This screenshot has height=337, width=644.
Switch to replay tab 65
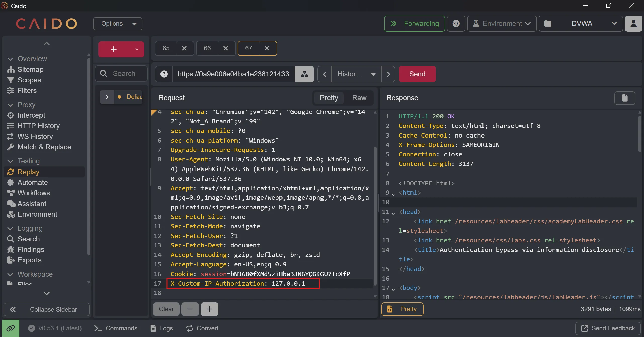[x=166, y=48]
